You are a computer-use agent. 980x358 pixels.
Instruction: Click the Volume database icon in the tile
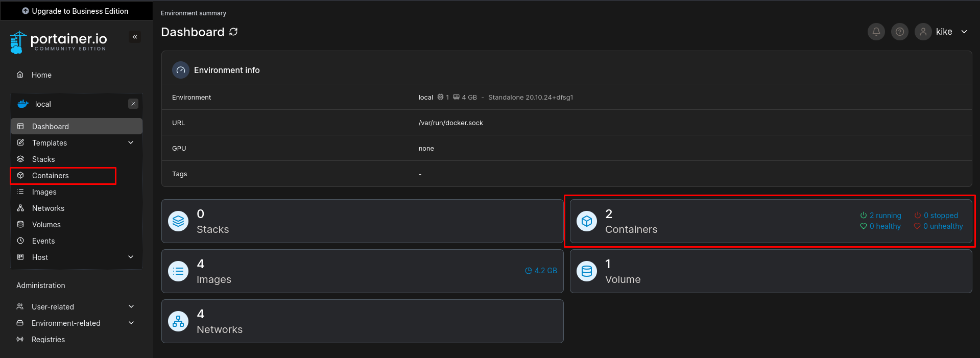click(587, 271)
